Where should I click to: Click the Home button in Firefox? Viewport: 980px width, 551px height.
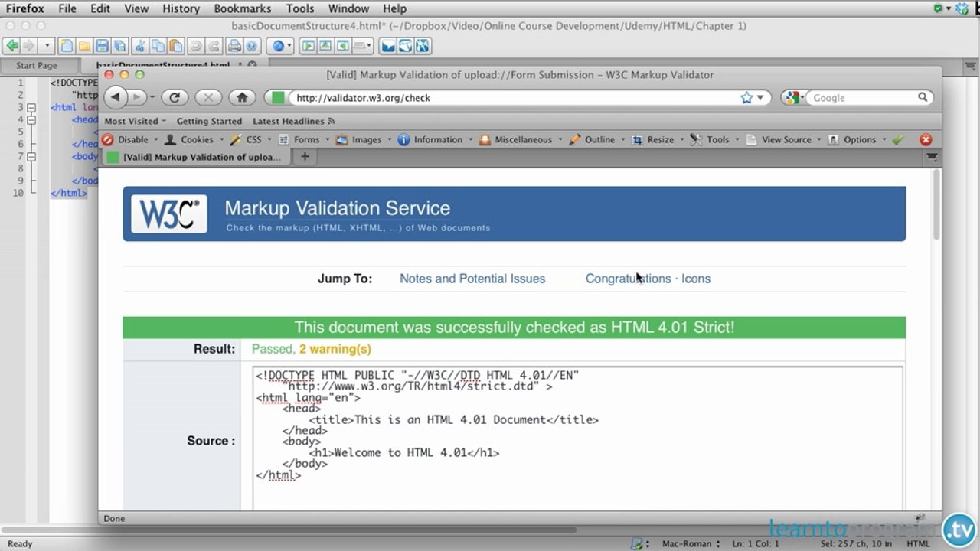[242, 97]
